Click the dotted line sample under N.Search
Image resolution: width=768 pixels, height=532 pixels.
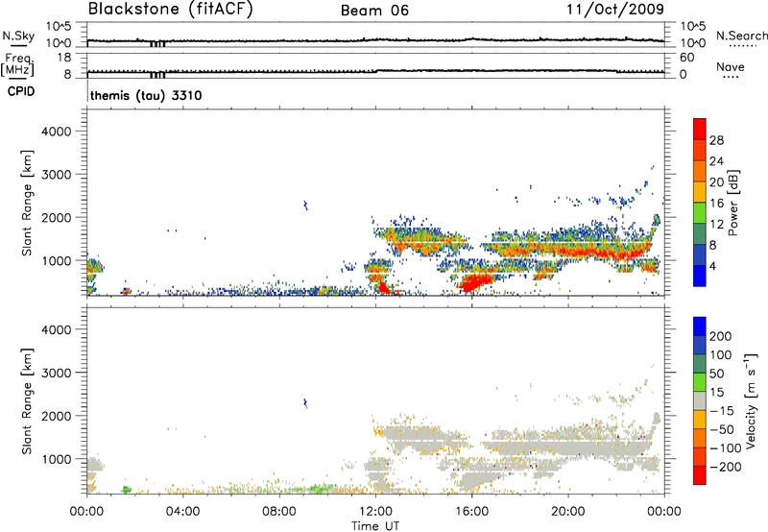[x=743, y=46]
